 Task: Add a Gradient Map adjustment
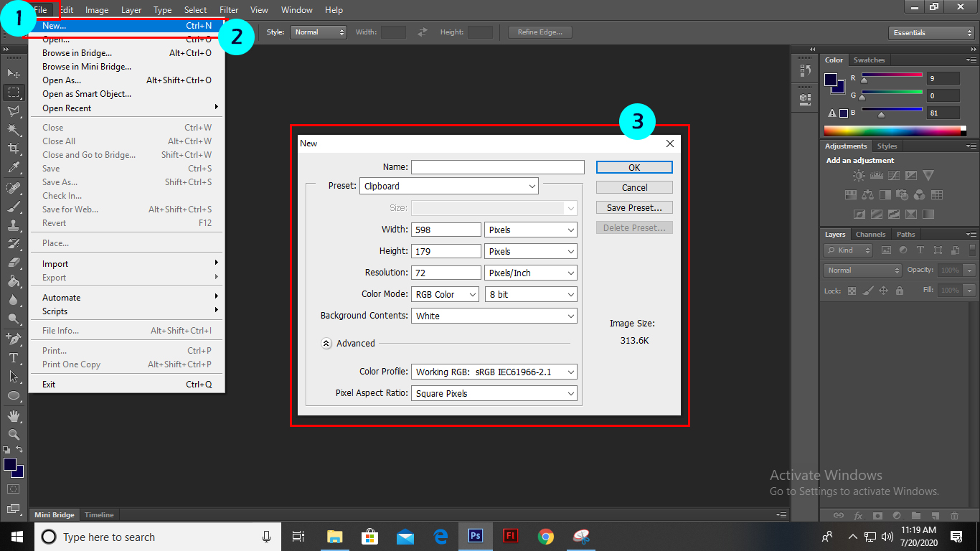pyautogui.click(x=928, y=214)
